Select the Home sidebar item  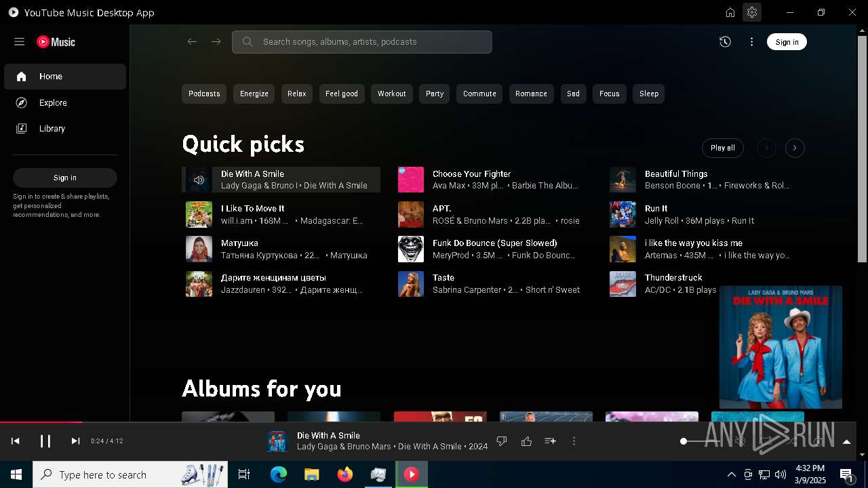tap(65, 77)
